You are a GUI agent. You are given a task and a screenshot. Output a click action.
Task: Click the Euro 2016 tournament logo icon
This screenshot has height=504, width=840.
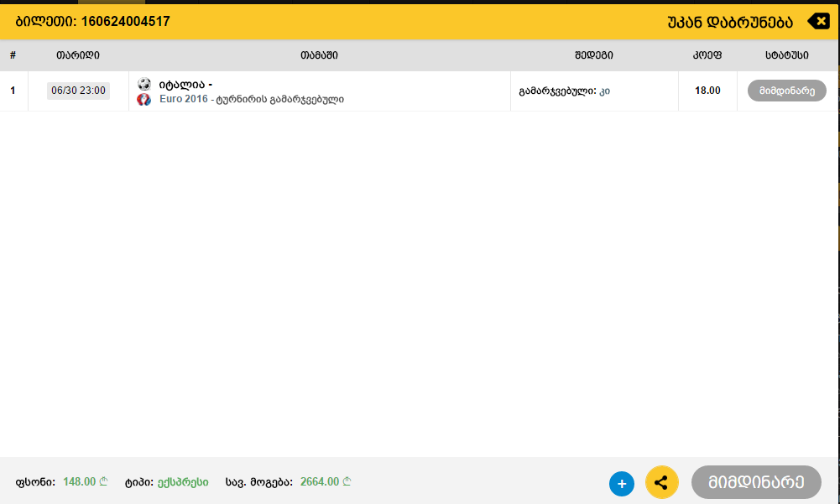[x=143, y=99]
